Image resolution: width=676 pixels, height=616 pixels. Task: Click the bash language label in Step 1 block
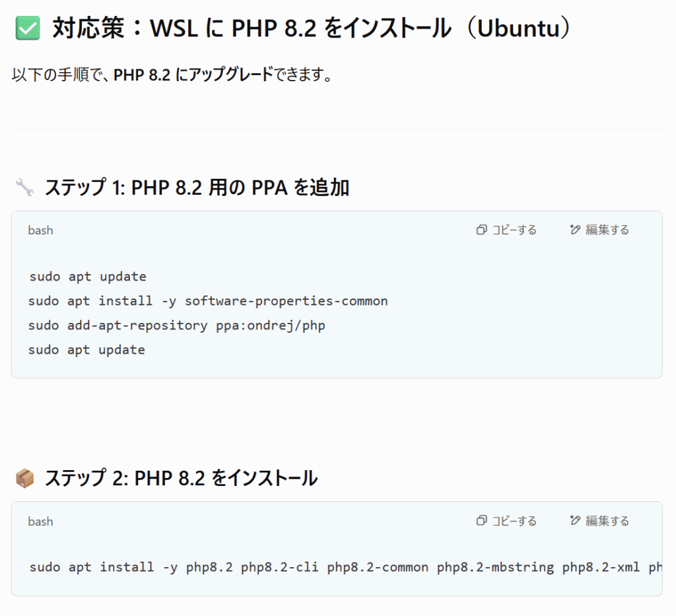40,230
